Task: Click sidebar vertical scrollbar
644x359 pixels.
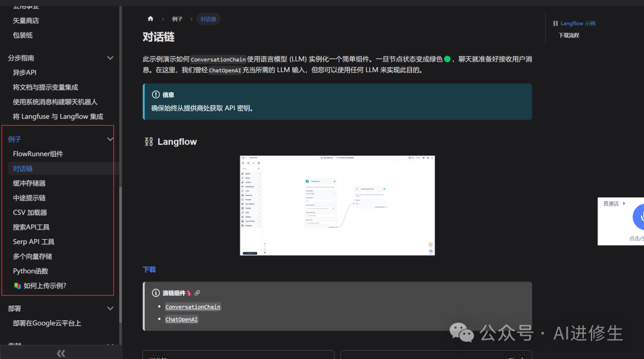Action: (x=120, y=255)
